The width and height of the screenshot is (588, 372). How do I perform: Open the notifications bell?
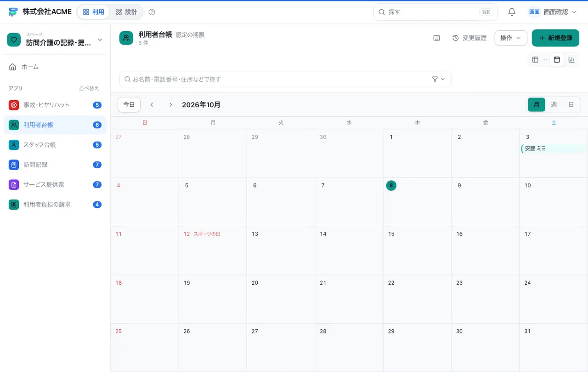(512, 12)
